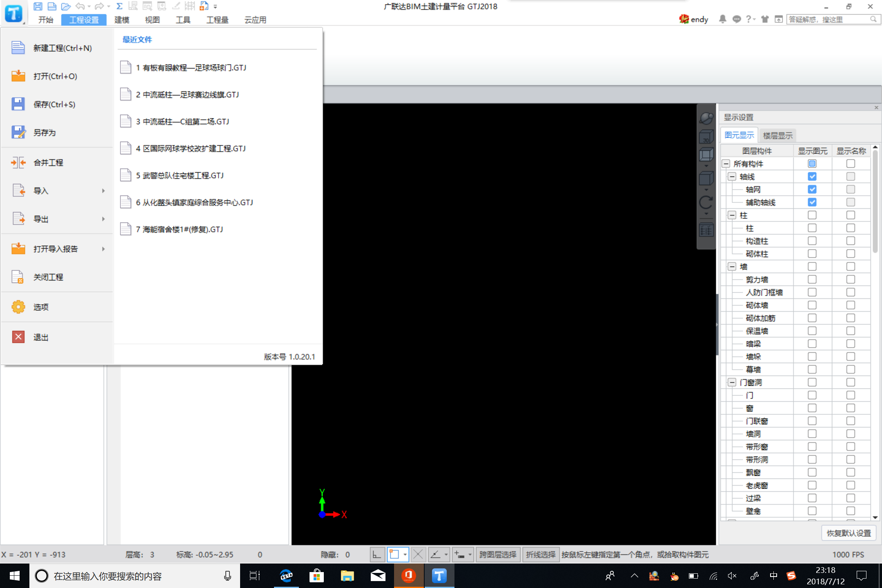882x588 pixels.
Task: Click 折线选择 button
Action: tap(541, 555)
